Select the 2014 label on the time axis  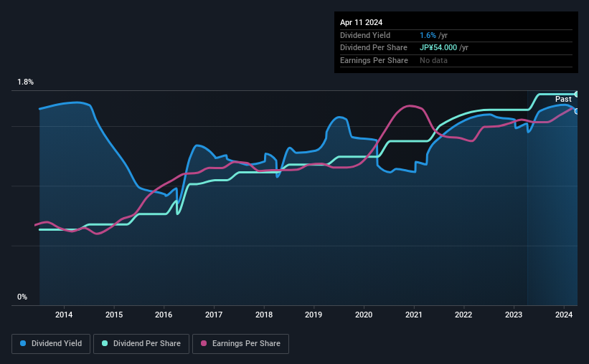(x=64, y=315)
